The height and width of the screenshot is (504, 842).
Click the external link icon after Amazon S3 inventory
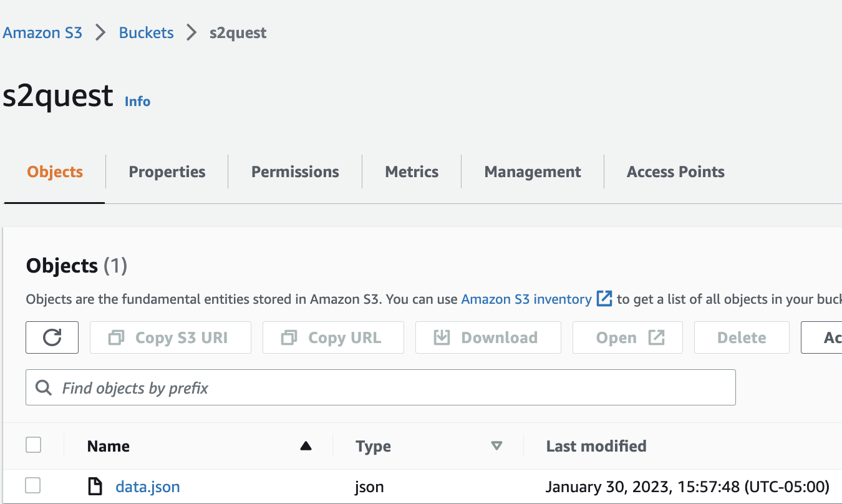click(604, 299)
